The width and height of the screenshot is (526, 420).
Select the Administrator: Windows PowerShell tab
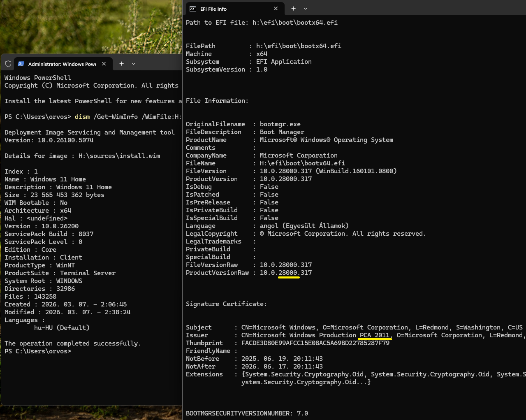tap(62, 64)
